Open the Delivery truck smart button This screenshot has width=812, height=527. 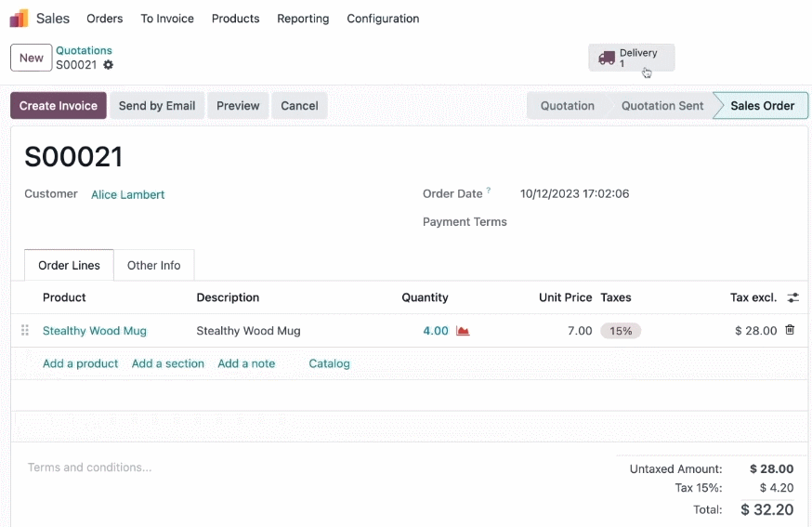click(x=631, y=58)
